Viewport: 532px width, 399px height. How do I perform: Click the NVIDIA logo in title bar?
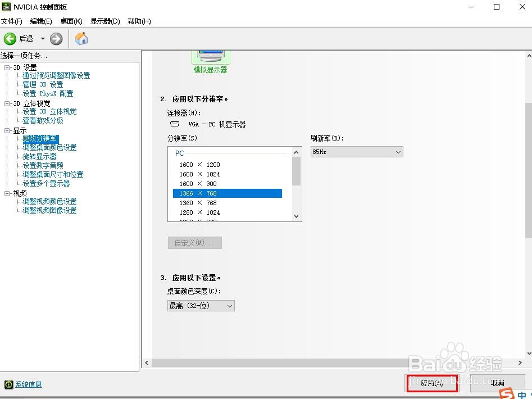click(6, 7)
